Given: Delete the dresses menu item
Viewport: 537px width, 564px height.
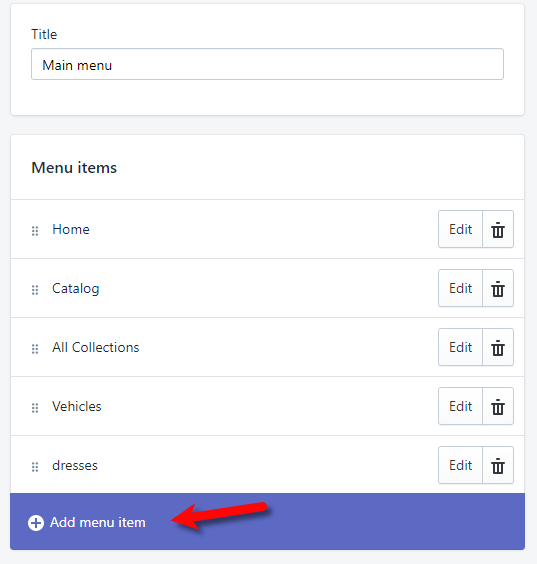Looking at the screenshot, I should (x=498, y=465).
